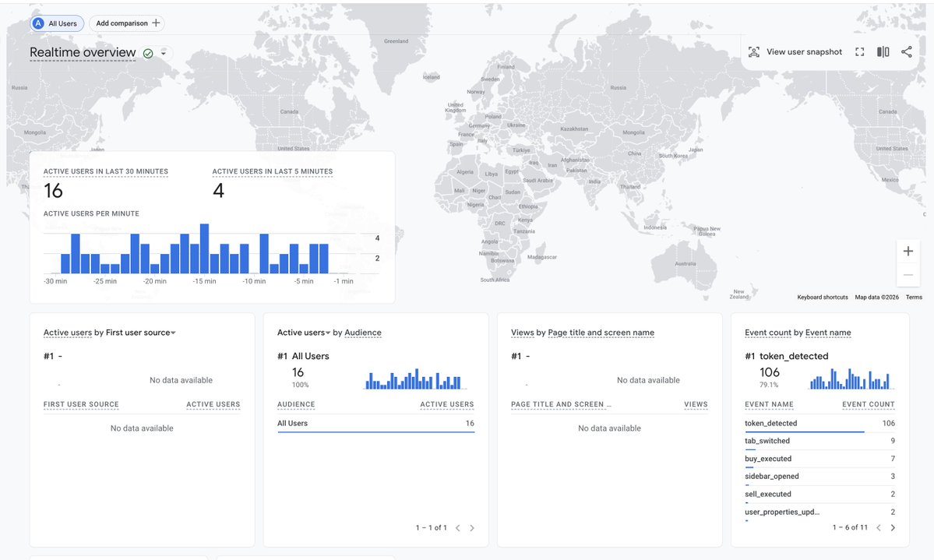Select the sell_executed event row
934x560 pixels.
click(x=819, y=495)
